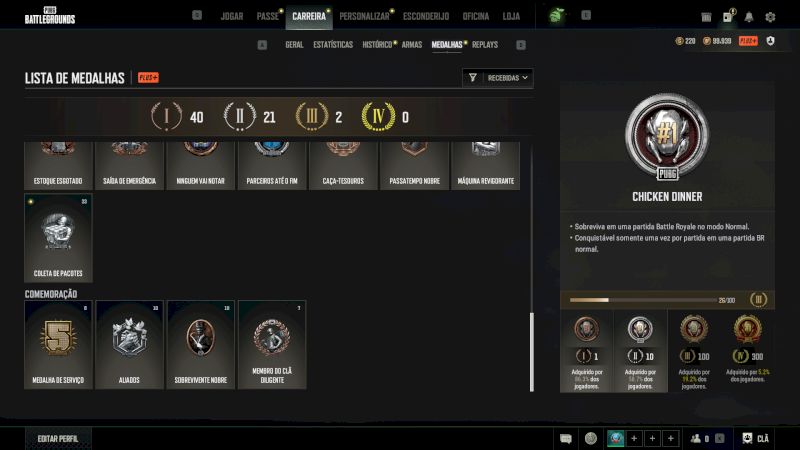Screen dimensions: 800x450
Task: Select the Parceiros Até o Fim medal
Action: click(x=272, y=166)
